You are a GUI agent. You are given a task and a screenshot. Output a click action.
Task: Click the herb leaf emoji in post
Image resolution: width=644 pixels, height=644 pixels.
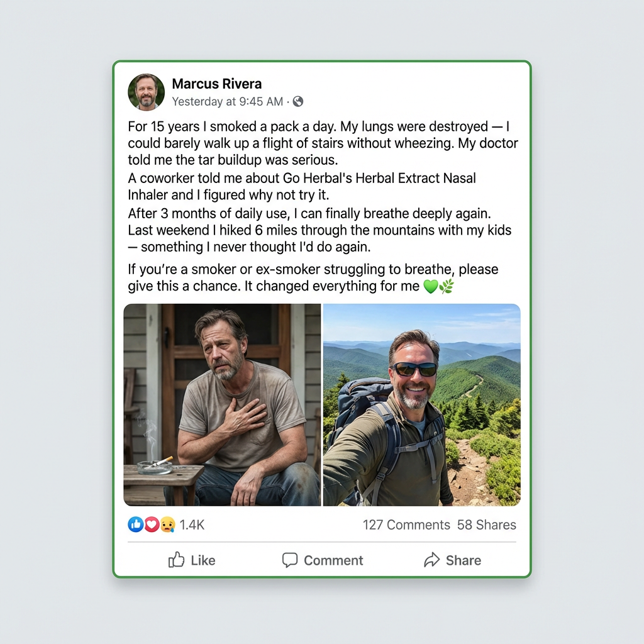coord(446,287)
